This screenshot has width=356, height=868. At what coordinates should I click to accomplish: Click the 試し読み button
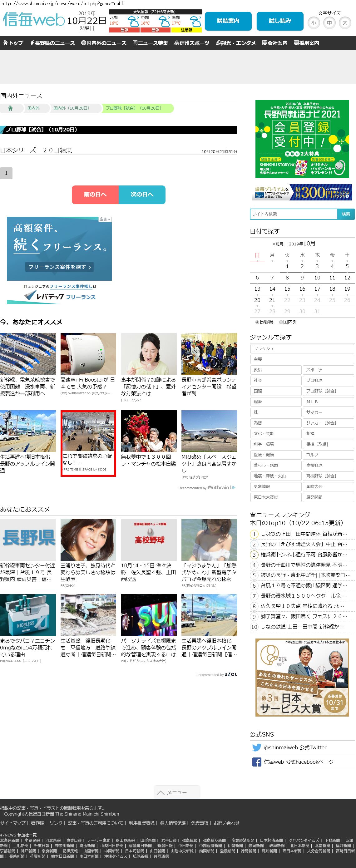click(x=280, y=21)
